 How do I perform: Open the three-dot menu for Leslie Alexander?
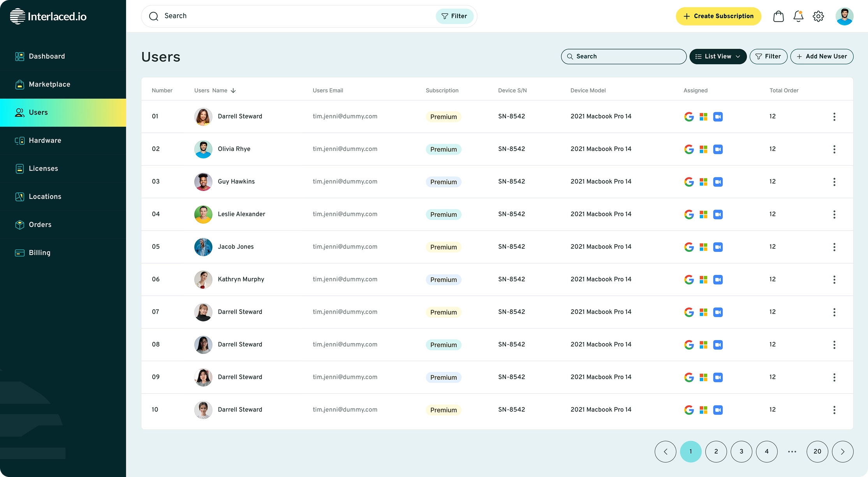click(x=834, y=214)
